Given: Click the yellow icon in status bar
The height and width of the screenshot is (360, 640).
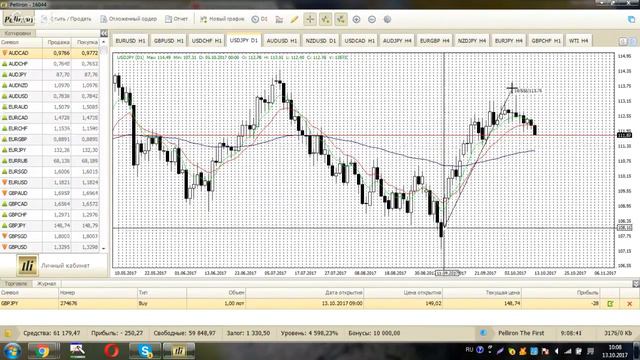Looking at the screenshot, I should 8,333.
